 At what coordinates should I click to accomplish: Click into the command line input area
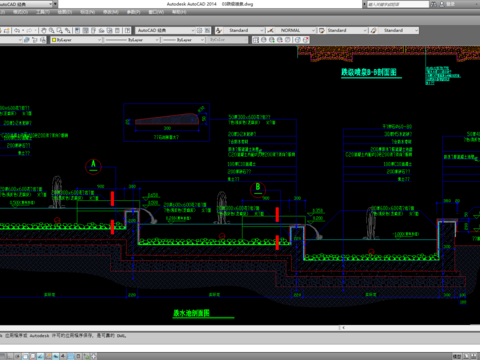coord(240,348)
